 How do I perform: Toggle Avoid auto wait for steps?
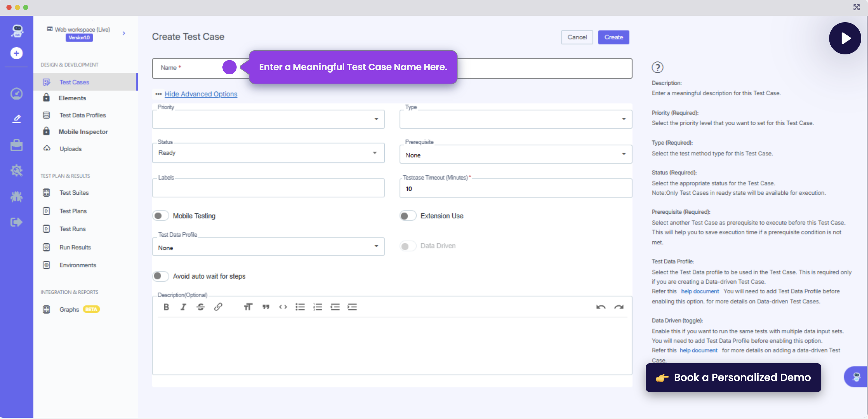[161, 276]
